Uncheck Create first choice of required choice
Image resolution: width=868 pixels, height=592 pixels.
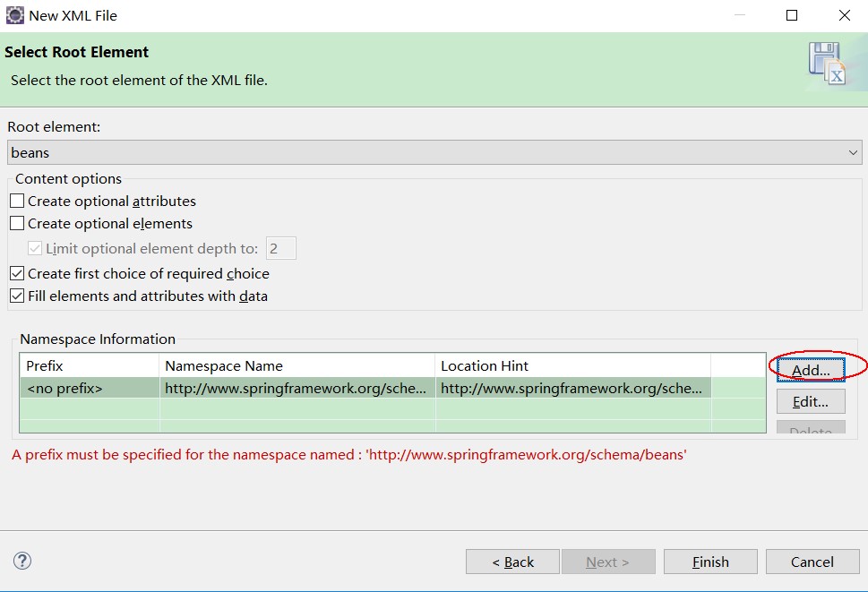tap(17, 273)
